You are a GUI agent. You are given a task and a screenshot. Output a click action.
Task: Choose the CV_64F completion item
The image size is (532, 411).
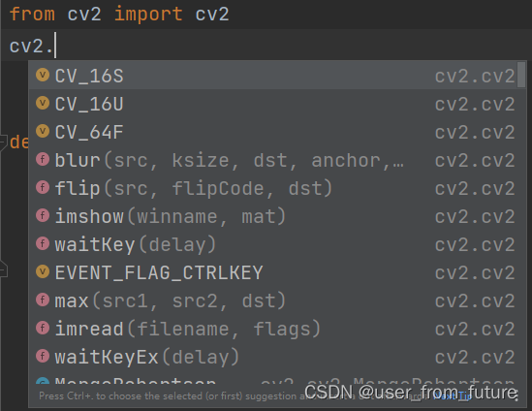click(x=273, y=132)
